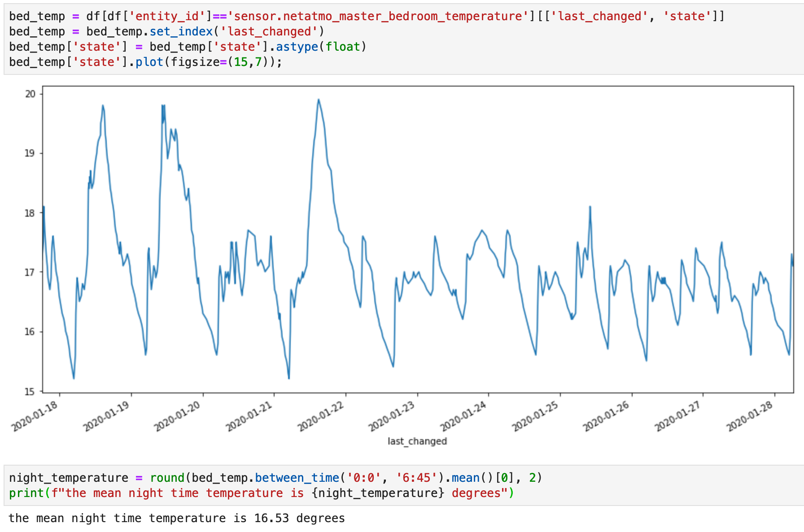Click the '6:45' time string argument
Viewport: 804px width, 532px height.
(415, 477)
